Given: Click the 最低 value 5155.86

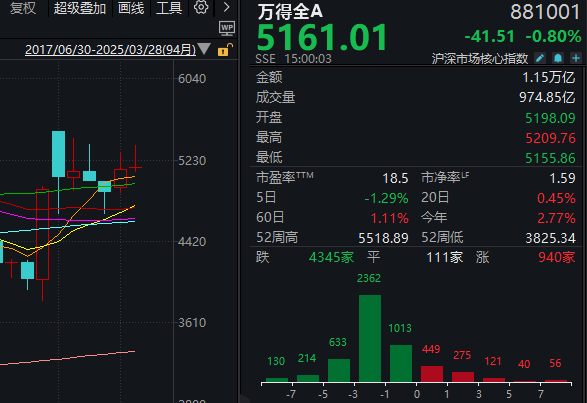Looking at the screenshot, I should click(550, 158).
